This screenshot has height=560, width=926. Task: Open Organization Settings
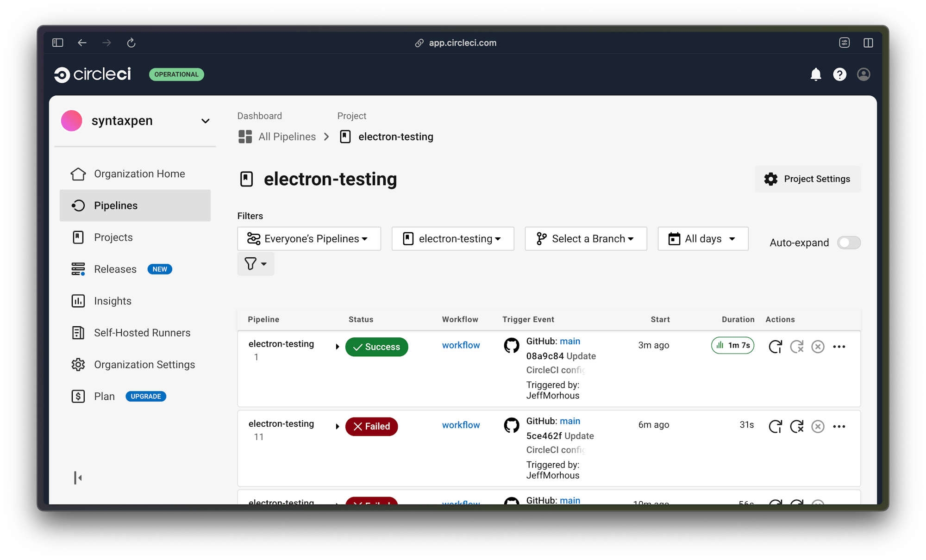[x=144, y=365]
